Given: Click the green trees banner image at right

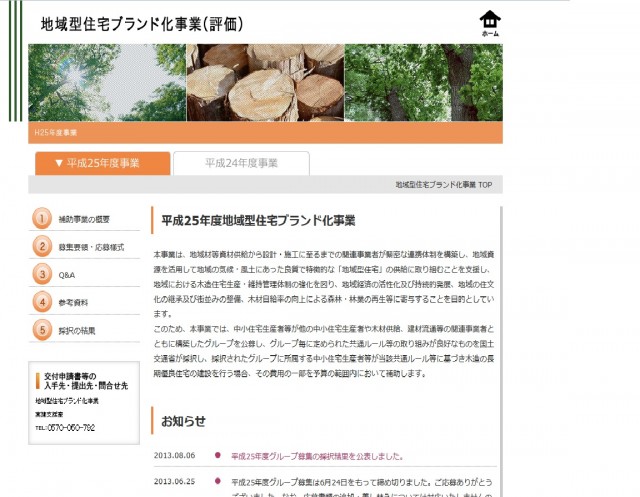Looking at the screenshot, I should [423, 82].
